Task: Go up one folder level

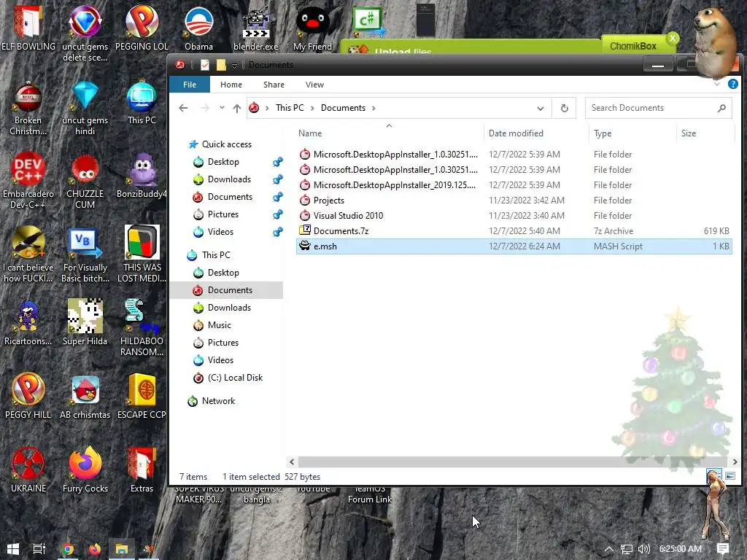Action: point(237,108)
